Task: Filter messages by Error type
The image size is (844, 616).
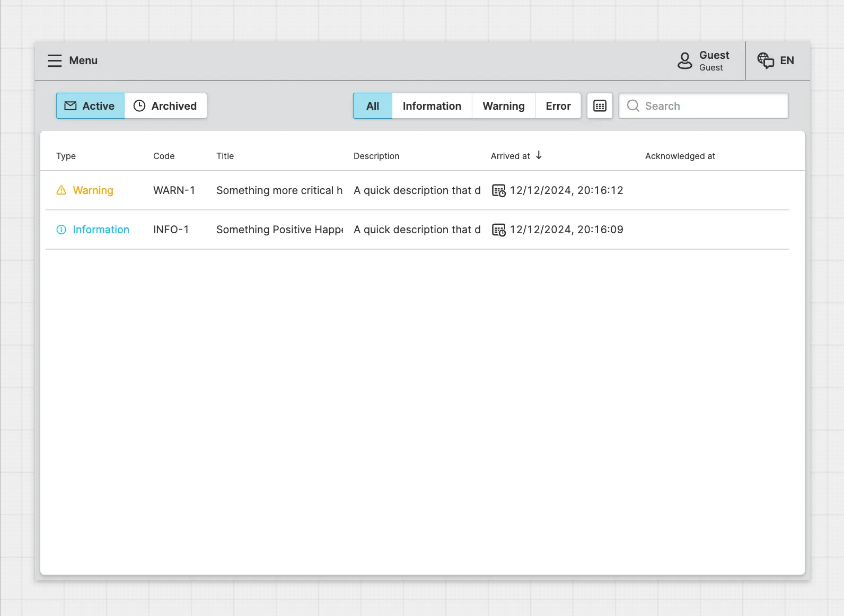Action: [x=558, y=106]
